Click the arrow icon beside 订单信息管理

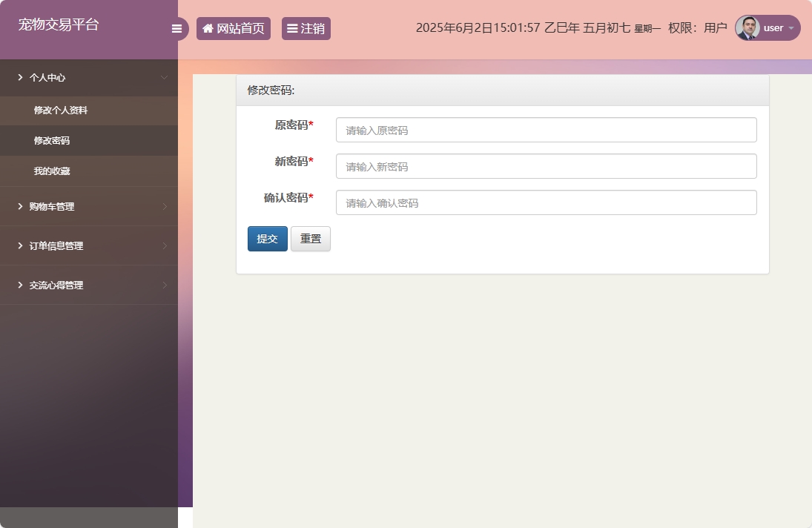(20, 245)
